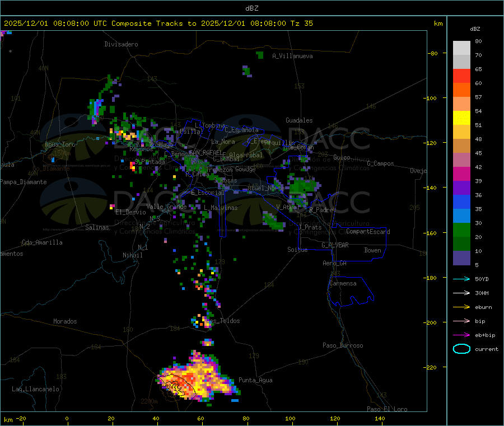504x426 pixels.
Task: Click the magenta eb+bip arrow legend icon
Action: click(461, 335)
